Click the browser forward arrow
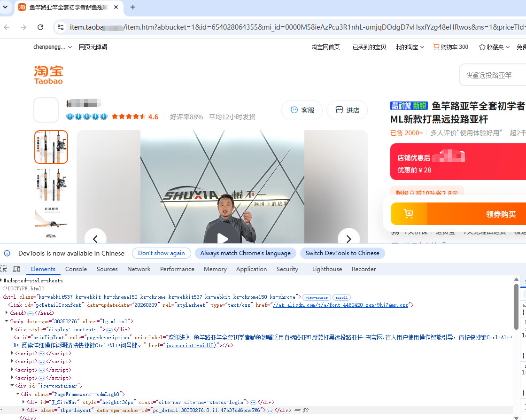 click(23, 27)
